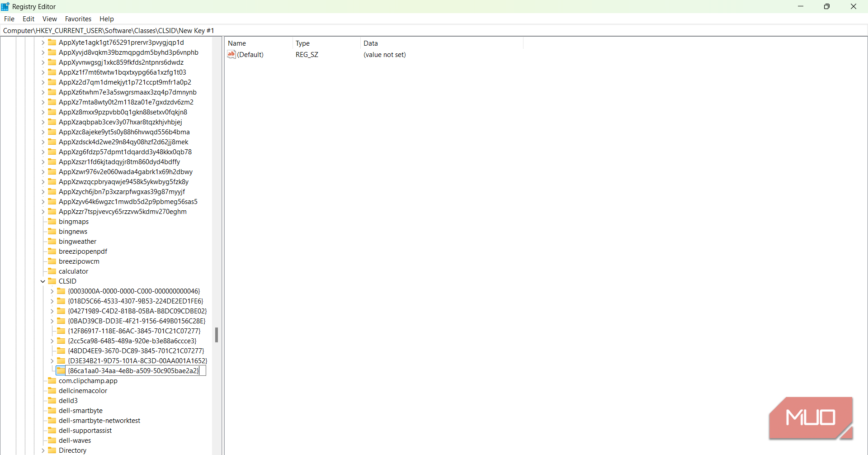Select the AppXz2d7qm1dmekjyt1p721ccpt9mfr1a0p2 key
Image resolution: width=868 pixels, height=455 pixels.
125,82
